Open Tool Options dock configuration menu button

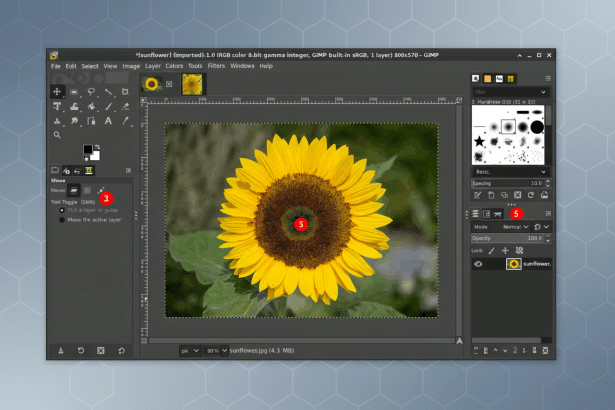128,170
